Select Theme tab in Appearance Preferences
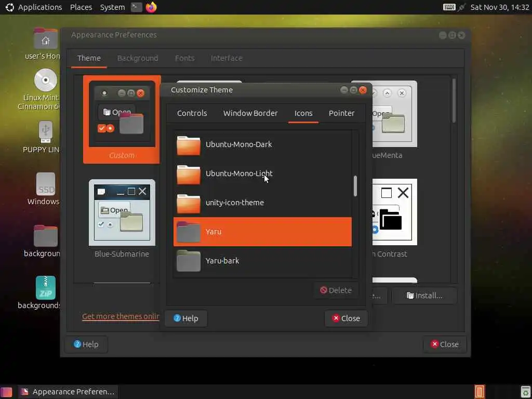The width and height of the screenshot is (532, 399). pos(89,58)
